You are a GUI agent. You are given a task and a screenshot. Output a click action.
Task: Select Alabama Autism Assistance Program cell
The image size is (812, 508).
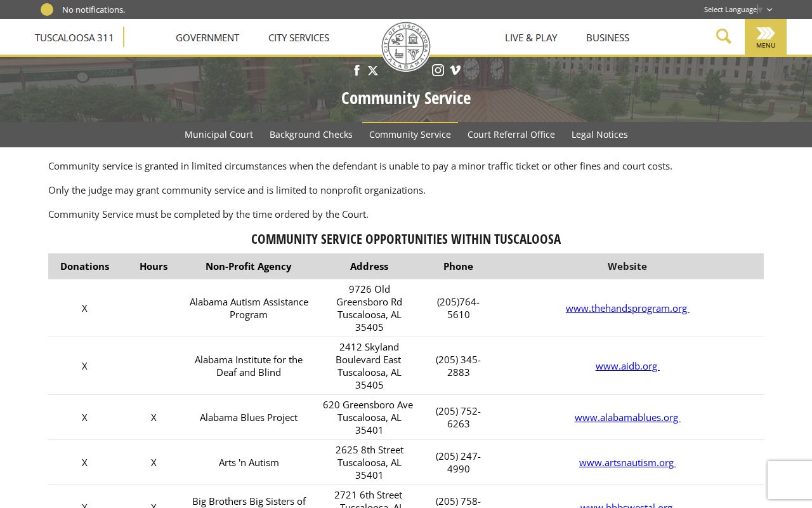coord(249,308)
